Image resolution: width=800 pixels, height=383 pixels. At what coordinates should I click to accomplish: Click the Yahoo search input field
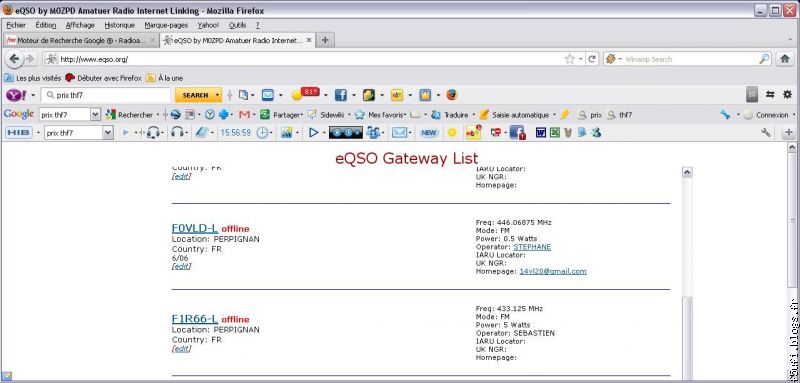tap(106, 95)
